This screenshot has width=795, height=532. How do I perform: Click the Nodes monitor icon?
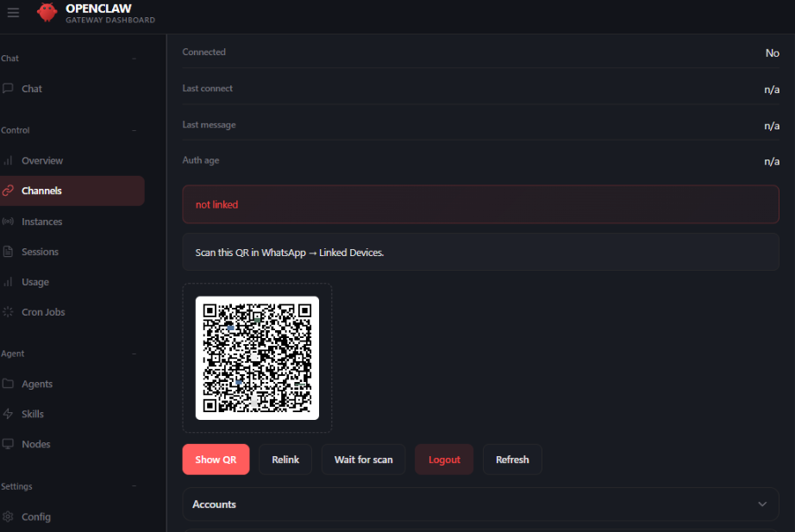[x=8, y=444]
